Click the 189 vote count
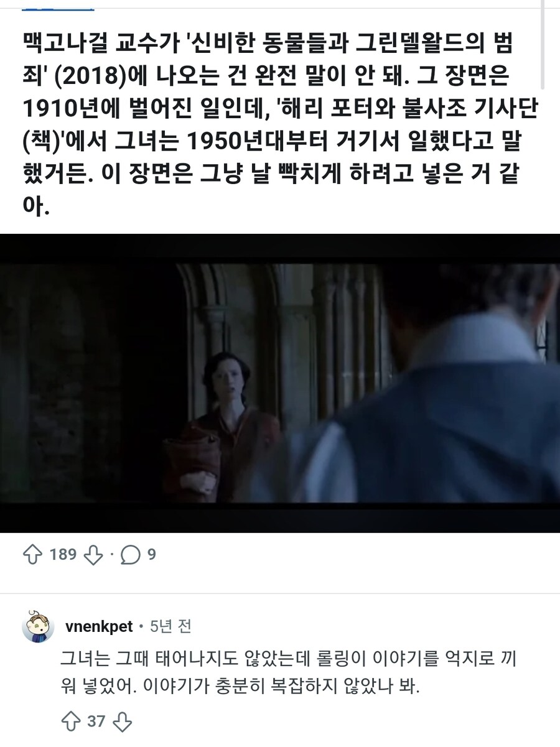Screen dimensions: 560x747 pyautogui.click(x=62, y=554)
